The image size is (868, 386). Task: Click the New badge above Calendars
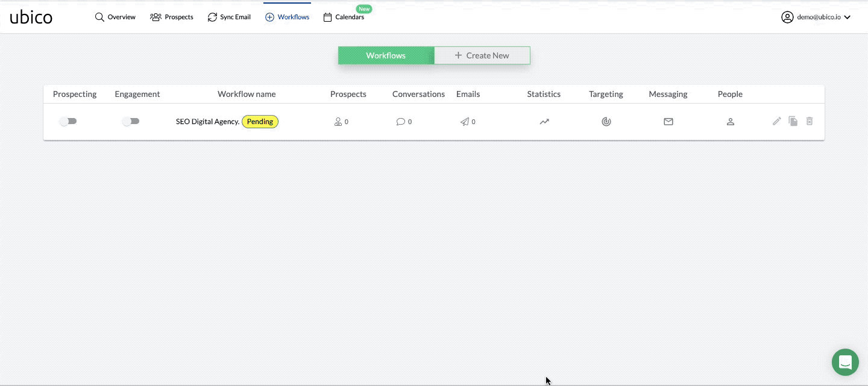coord(364,9)
